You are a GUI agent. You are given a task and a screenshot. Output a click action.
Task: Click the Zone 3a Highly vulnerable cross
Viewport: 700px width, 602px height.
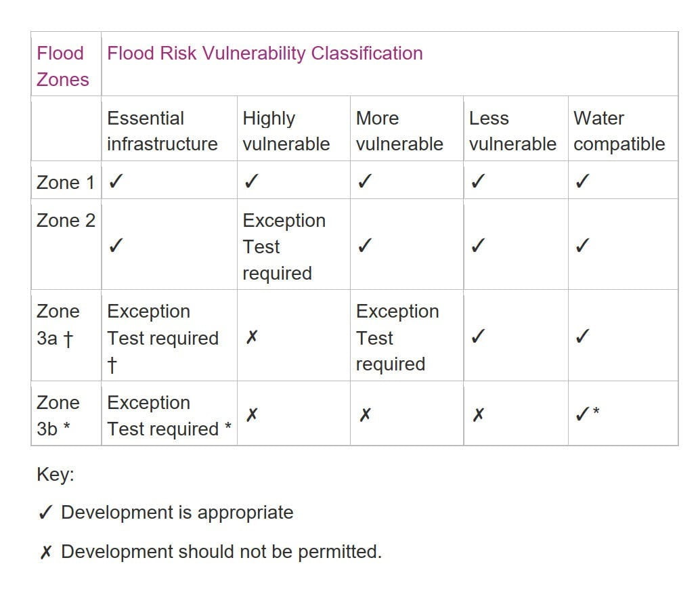click(x=250, y=337)
